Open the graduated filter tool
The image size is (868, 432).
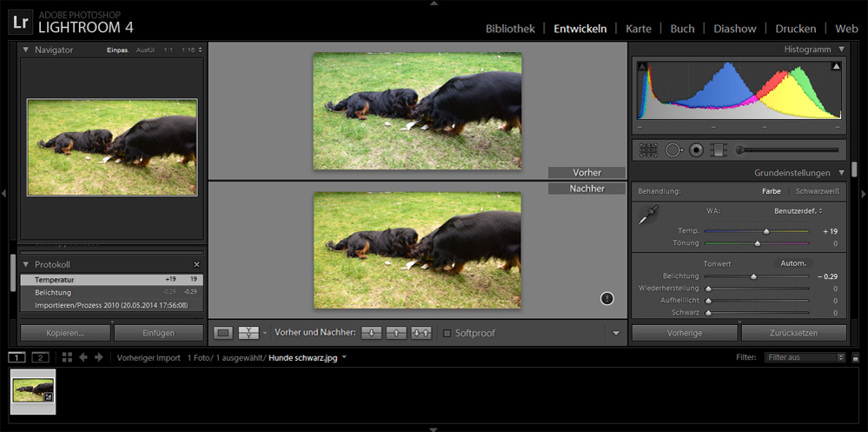pos(718,150)
